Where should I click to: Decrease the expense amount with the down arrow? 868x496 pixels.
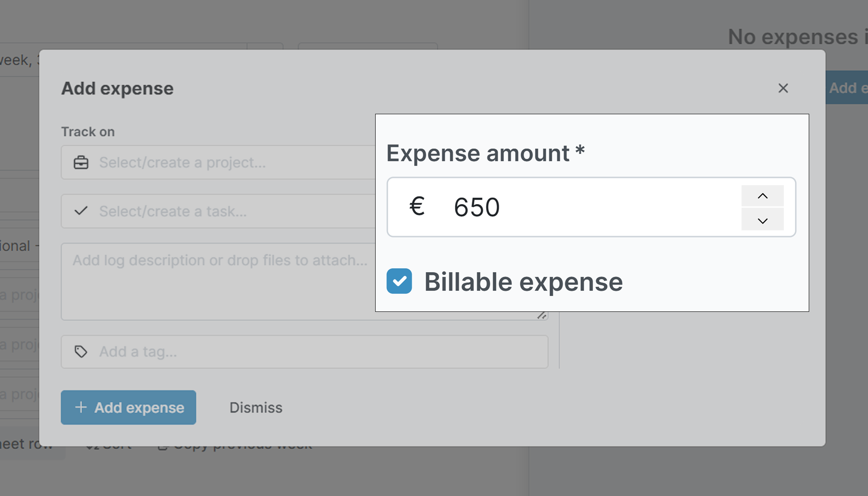click(763, 220)
